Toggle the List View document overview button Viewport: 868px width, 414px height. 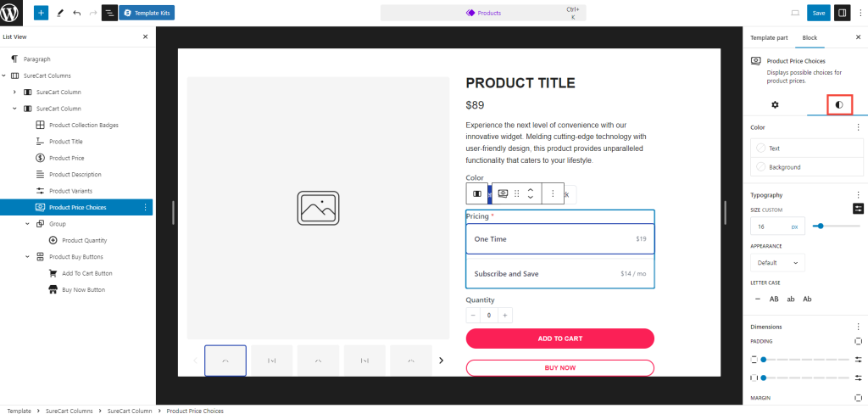(109, 13)
